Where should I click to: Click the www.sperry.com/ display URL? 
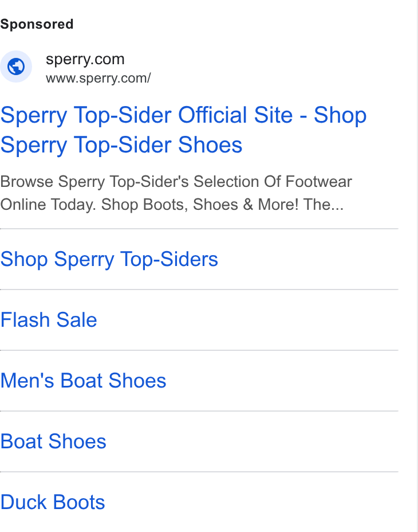98,79
